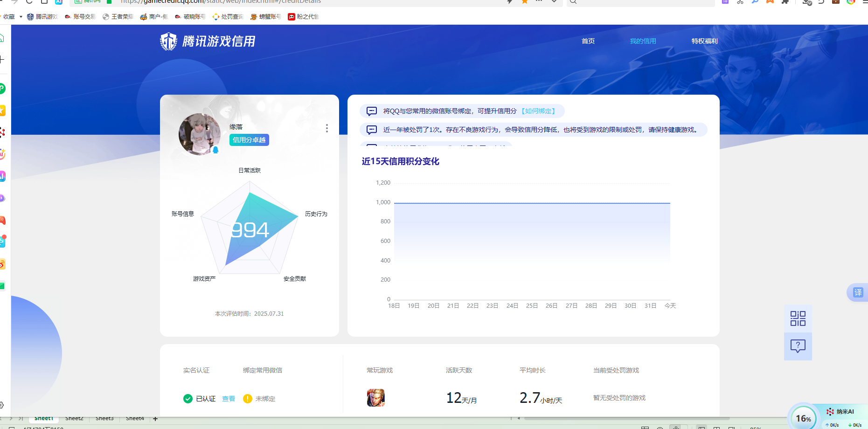Viewport: 868px width, 429px height.
Task: Click the 查看 link next to 已认证
Action: [x=229, y=399]
